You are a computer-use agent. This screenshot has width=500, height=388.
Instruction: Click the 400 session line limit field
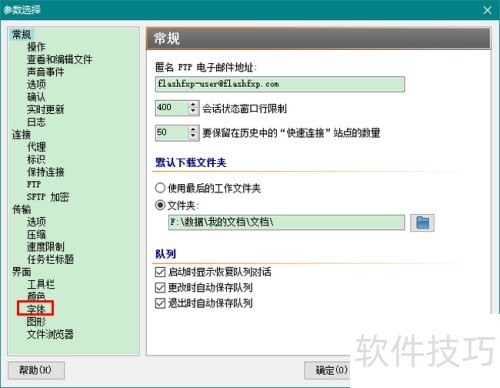[x=172, y=108]
